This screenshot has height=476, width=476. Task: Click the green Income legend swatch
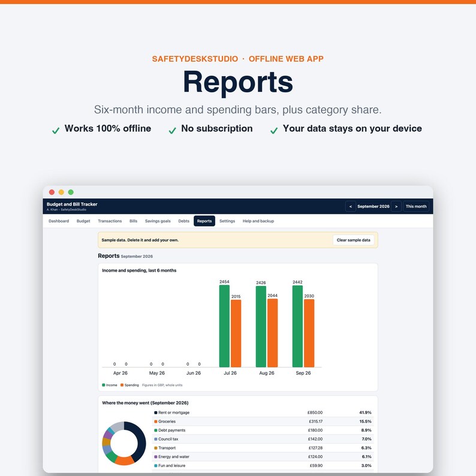pyautogui.click(x=104, y=385)
